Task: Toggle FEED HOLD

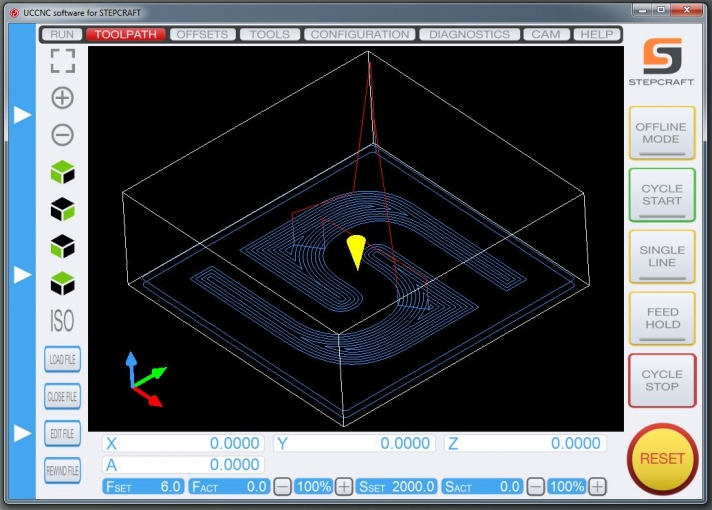Action: coord(661,319)
